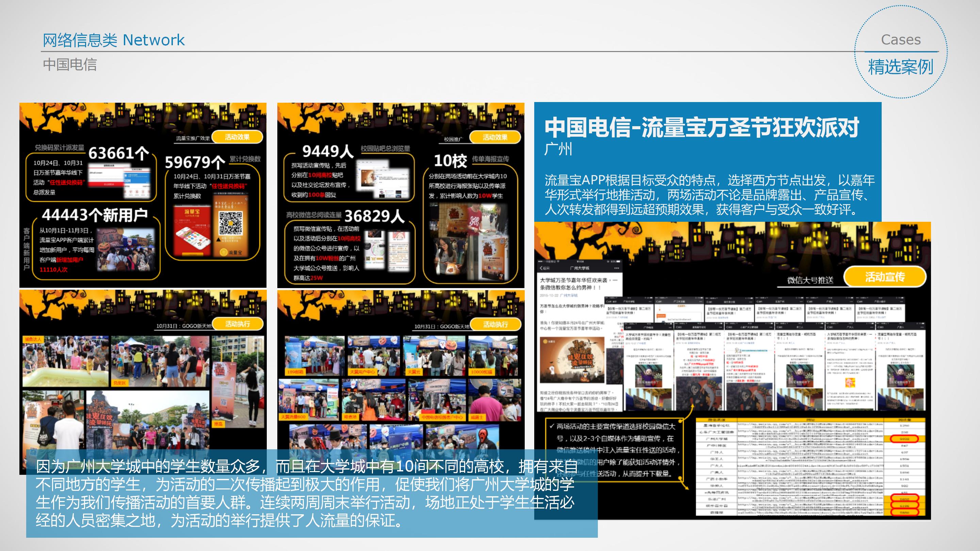Click the 中国电信-流量宝万圣节狂欢派对 title
The image size is (980, 551).
[702, 128]
